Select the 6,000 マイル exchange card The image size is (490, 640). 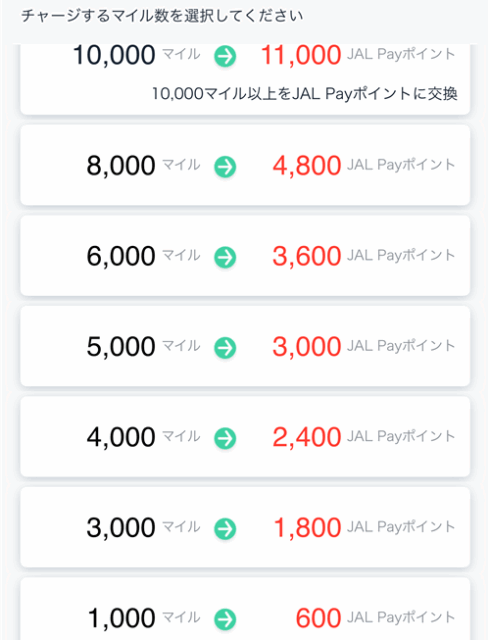coord(245,256)
